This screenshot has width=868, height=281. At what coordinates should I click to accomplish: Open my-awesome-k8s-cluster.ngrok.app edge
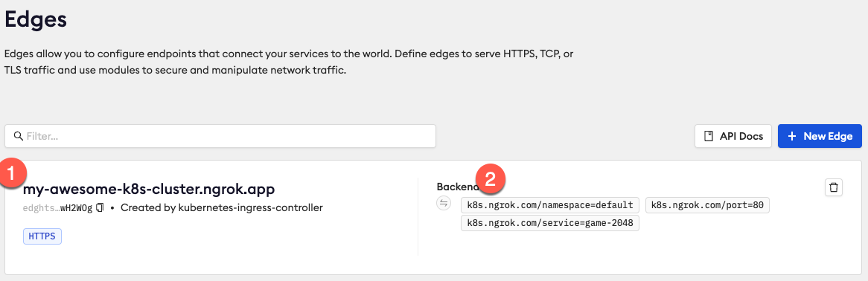tap(149, 189)
